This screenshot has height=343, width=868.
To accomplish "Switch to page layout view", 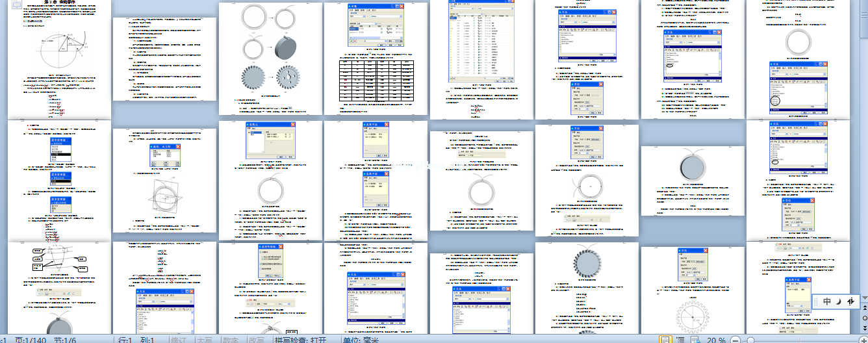I will click(665, 340).
